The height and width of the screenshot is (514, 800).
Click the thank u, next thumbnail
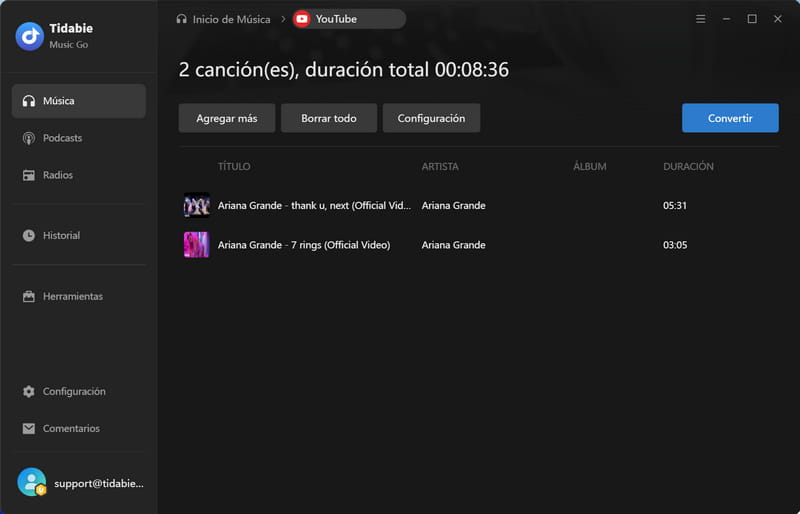point(196,205)
